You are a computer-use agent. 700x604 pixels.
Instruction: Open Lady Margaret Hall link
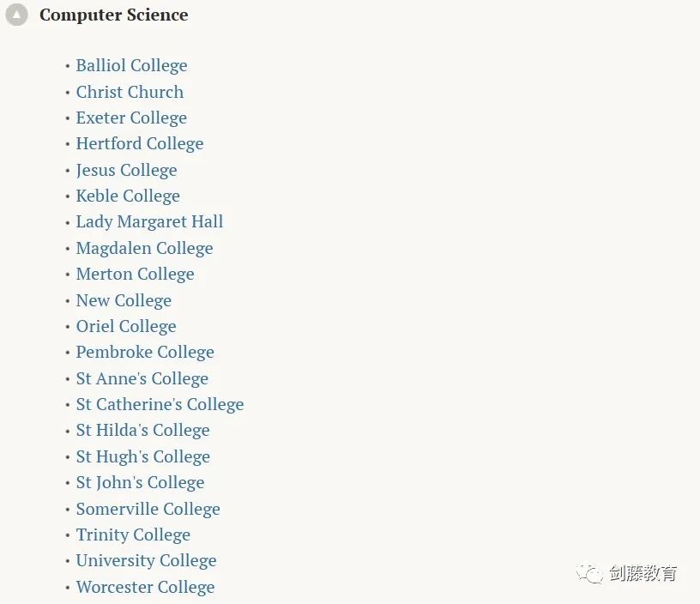point(149,222)
